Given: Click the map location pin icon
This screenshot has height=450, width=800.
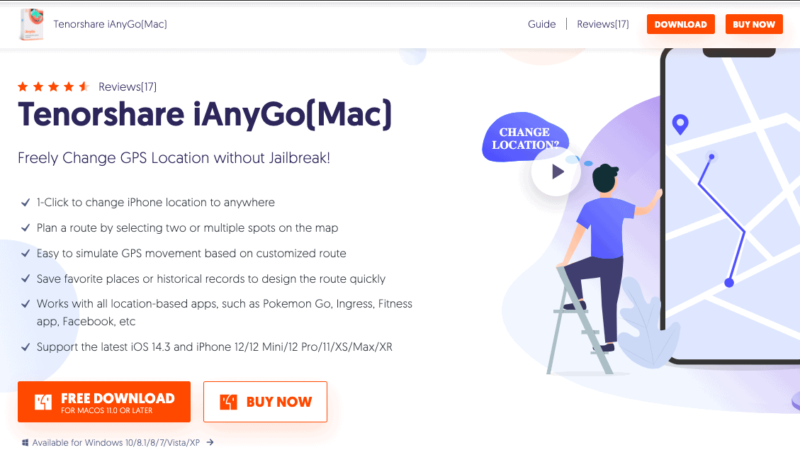Looking at the screenshot, I should [680, 124].
